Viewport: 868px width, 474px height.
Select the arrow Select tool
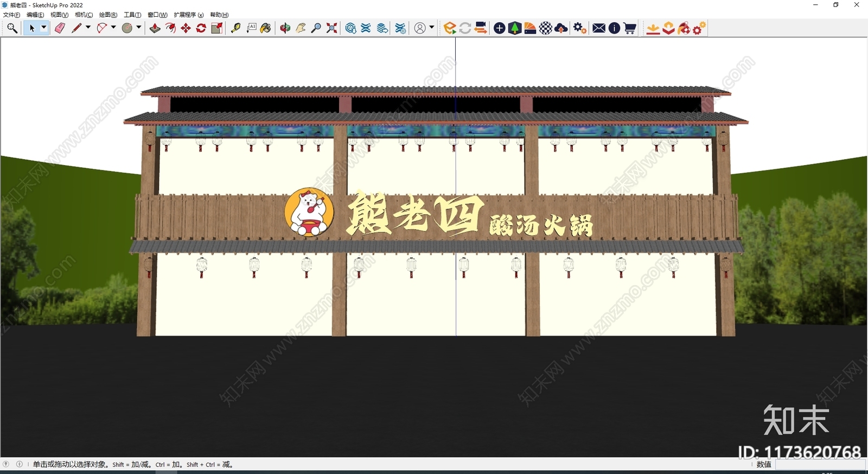31,28
